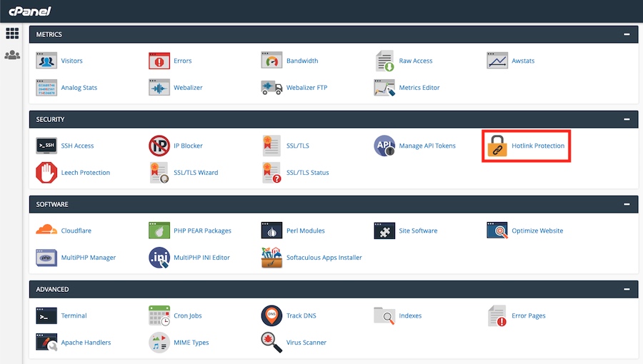The height and width of the screenshot is (364, 643).
Task: Click the Optimize Website icon
Action: [x=497, y=231]
